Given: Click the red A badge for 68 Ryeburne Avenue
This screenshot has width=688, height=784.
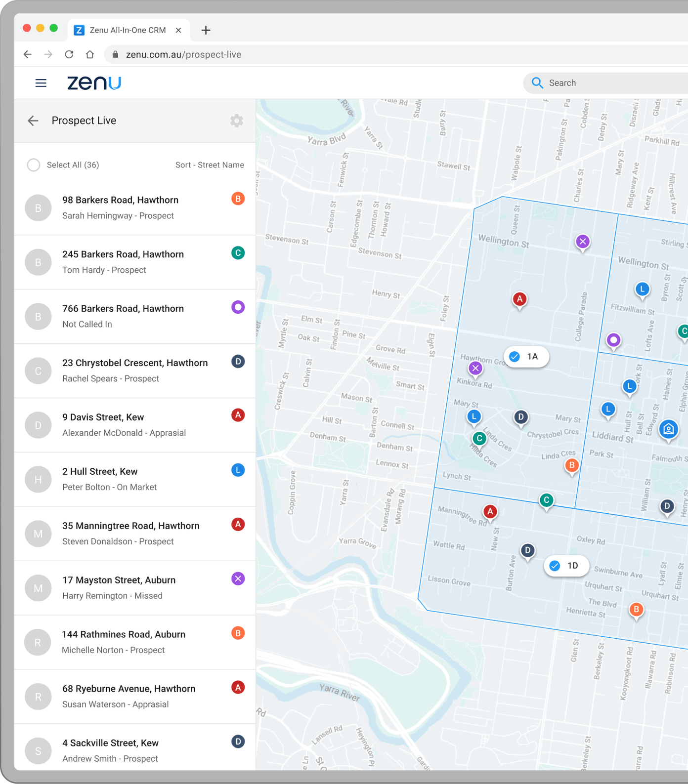Looking at the screenshot, I should (x=238, y=687).
